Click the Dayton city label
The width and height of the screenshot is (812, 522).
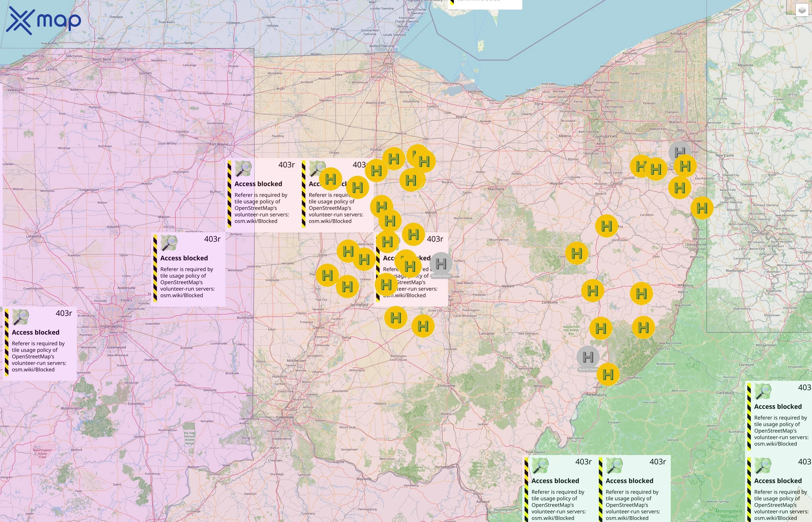[319, 327]
